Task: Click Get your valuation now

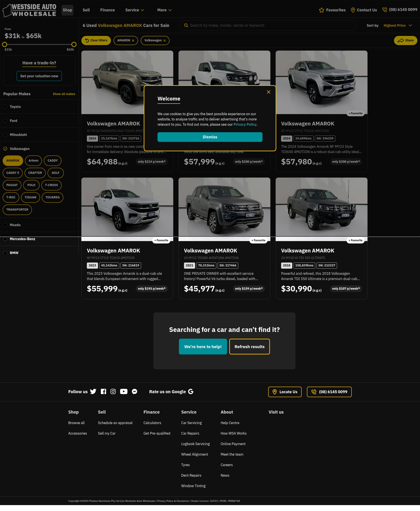Action: point(39,76)
